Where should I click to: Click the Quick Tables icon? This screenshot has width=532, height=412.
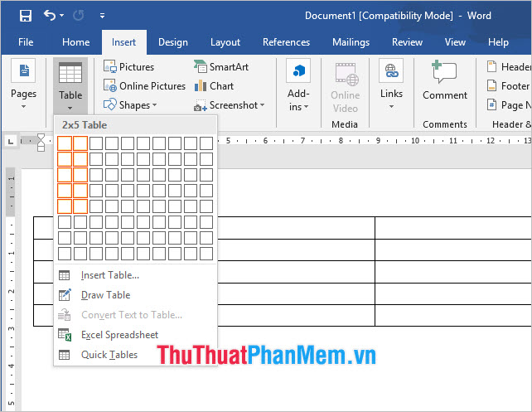tap(64, 355)
